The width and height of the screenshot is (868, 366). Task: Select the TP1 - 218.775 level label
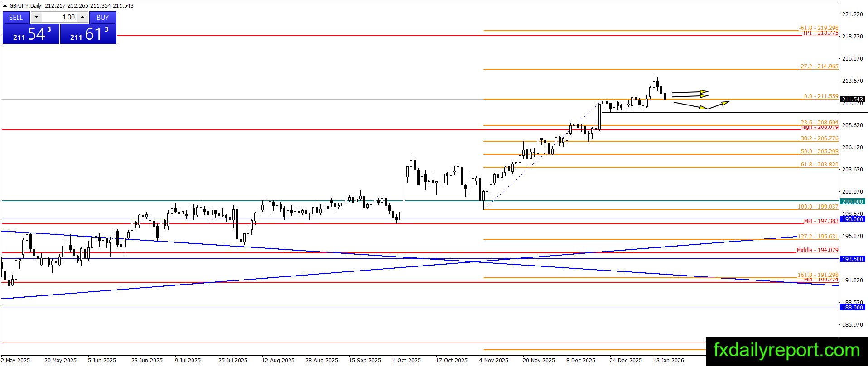coord(820,33)
